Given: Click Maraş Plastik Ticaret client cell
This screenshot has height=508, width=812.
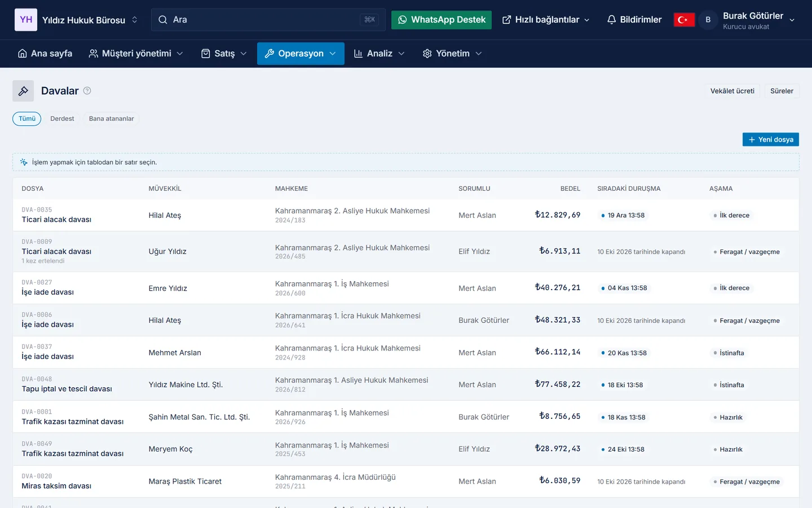Looking at the screenshot, I should [185, 481].
